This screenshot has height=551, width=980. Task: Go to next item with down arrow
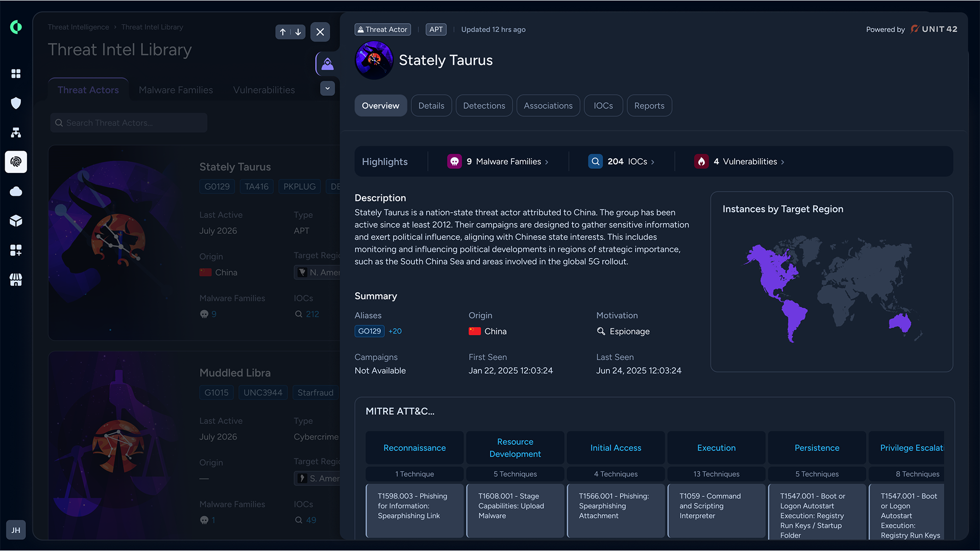pos(298,32)
